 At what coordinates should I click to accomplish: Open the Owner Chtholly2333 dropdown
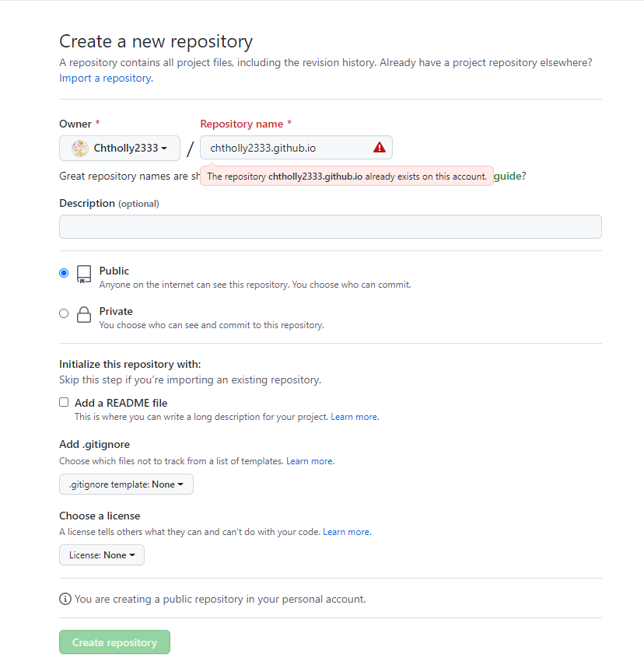coord(120,149)
